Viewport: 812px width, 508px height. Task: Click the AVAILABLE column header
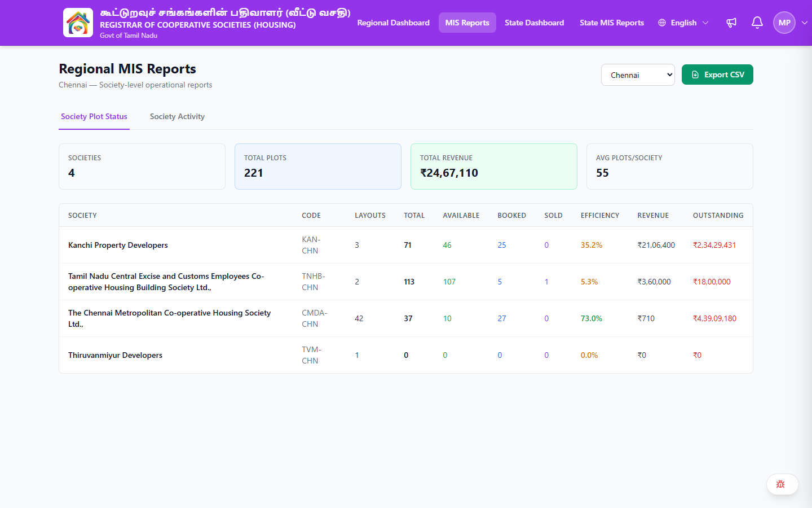[x=461, y=216]
